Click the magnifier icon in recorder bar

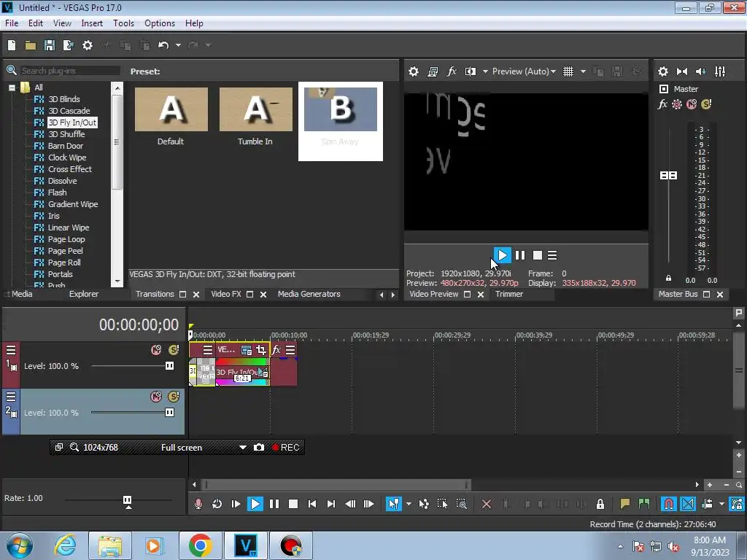(74, 447)
